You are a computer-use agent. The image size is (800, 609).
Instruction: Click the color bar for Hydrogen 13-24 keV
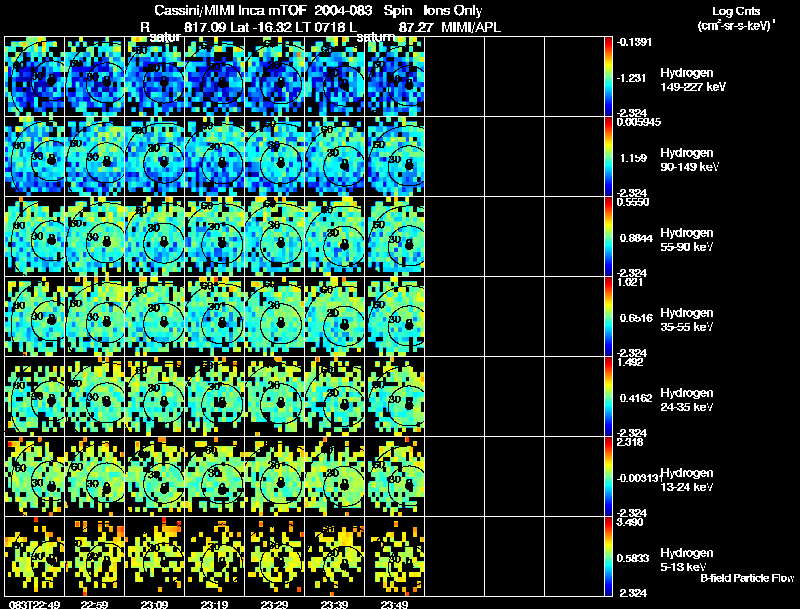click(x=608, y=476)
